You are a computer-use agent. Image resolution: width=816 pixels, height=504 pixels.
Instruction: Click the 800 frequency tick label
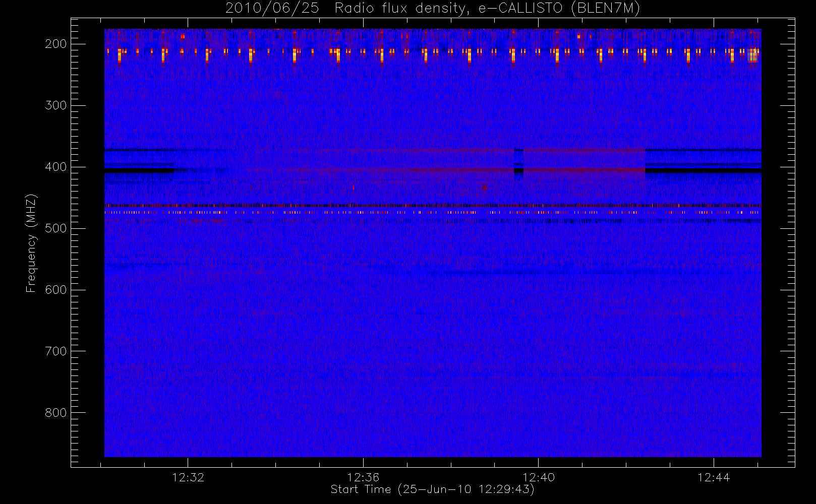pyautogui.click(x=56, y=413)
